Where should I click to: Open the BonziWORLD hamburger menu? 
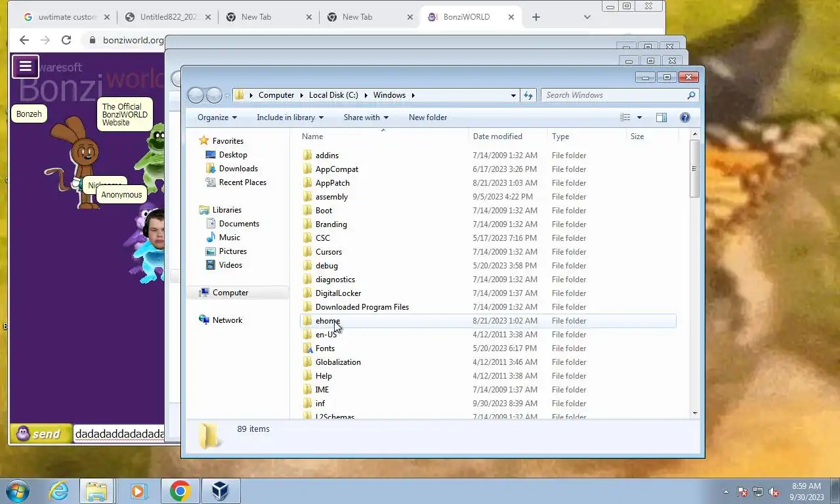click(x=26, y=66)
